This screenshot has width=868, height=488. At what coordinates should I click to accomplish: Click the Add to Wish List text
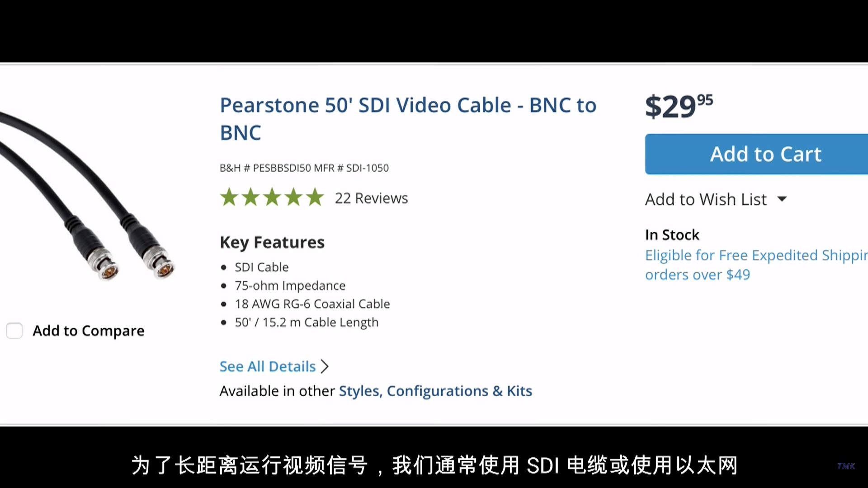tap(706, 199)
